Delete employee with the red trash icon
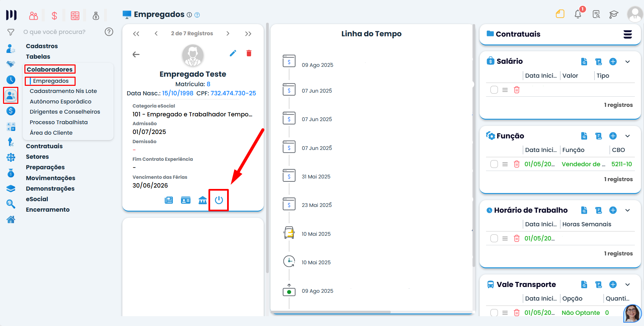 249,53
